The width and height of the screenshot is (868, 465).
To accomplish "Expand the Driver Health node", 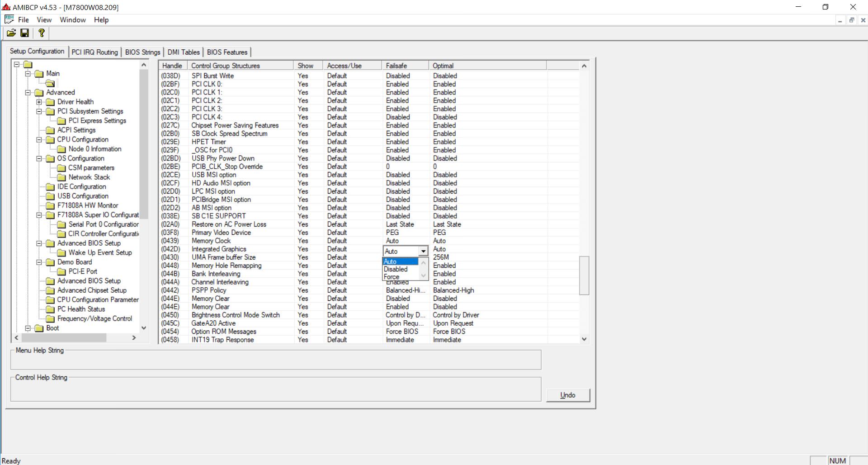I will (x=39, y=102).
